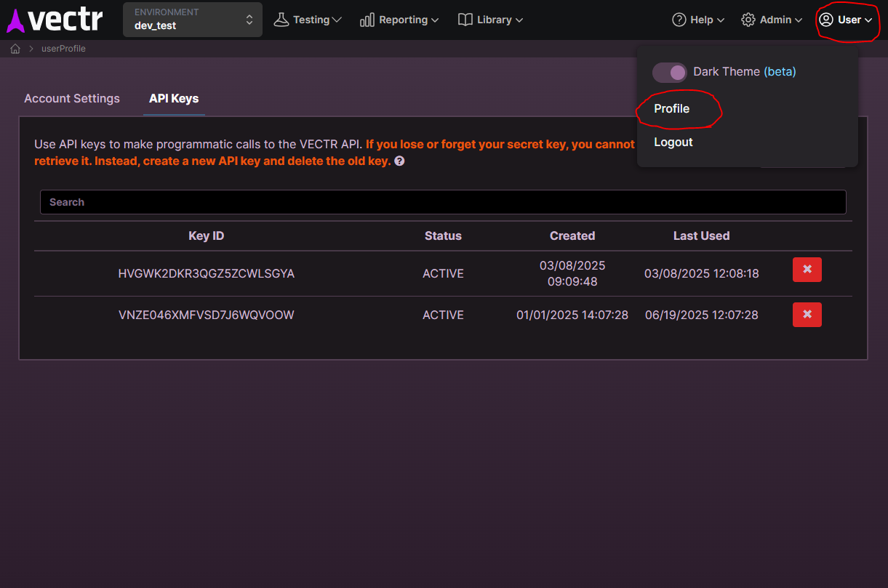888x588 pixels.
Task: Select the home breadcrumb icon
Action: pyautogui.click(x=15, y=48)
